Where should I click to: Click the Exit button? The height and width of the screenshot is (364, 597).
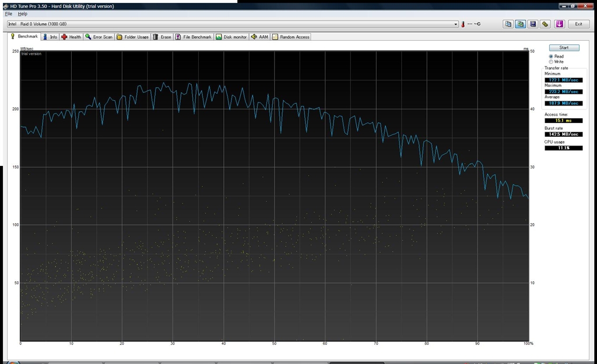click(578, 24)
